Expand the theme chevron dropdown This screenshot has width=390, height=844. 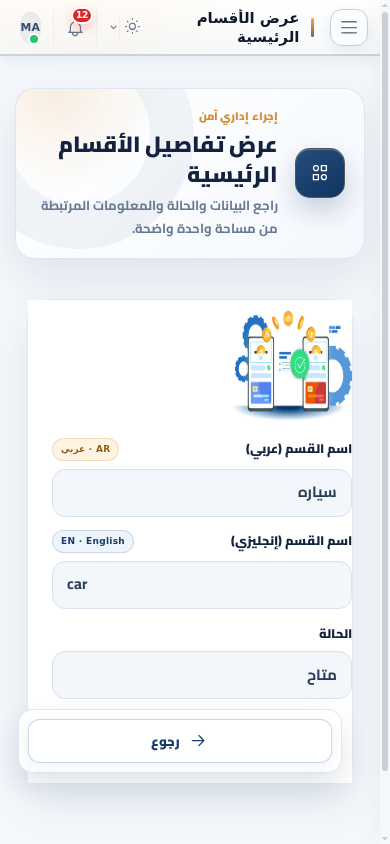(114, 27)
